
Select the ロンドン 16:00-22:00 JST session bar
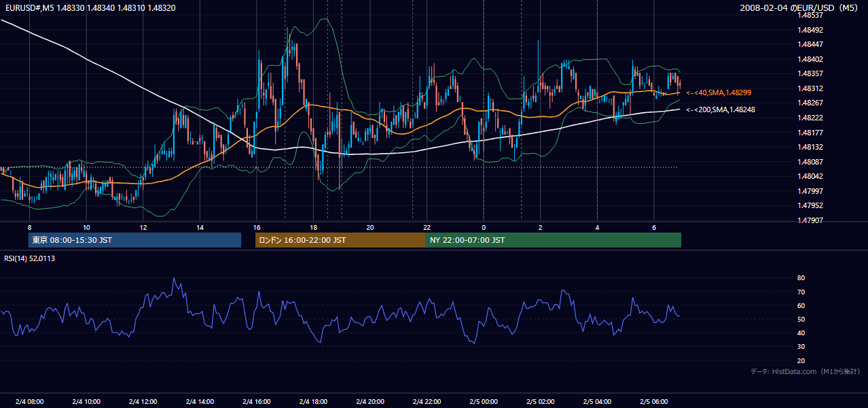point(340,240)
